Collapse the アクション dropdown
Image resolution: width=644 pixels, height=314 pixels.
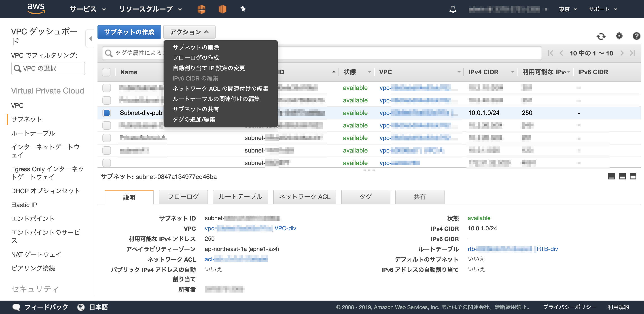pyautogui.click(x=189, y=32)
